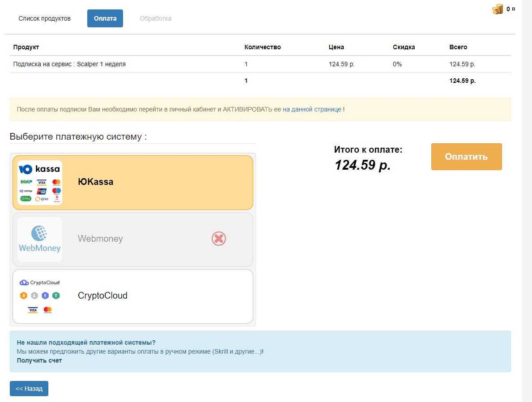Image resolution: width=532 pixels, height=402 pixels.
Task: Open the Обработка tab
Action: 155,18
